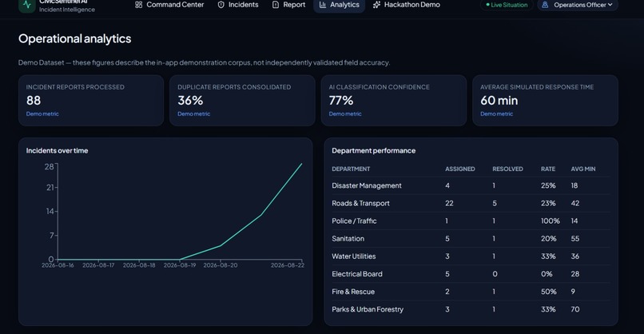644x334 pixels.
Task: Click the 2026-08-19 axis date label
Action: (x=180, y=265)
